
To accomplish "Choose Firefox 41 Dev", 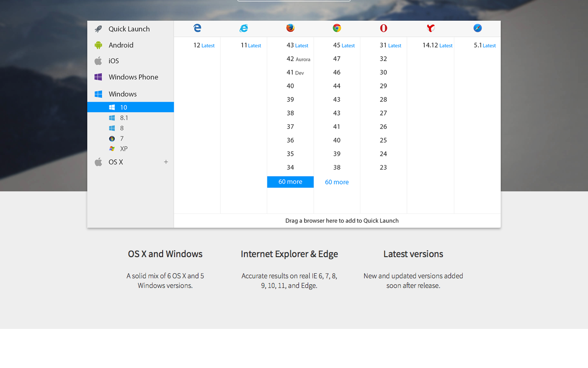I will coord(295,72).
